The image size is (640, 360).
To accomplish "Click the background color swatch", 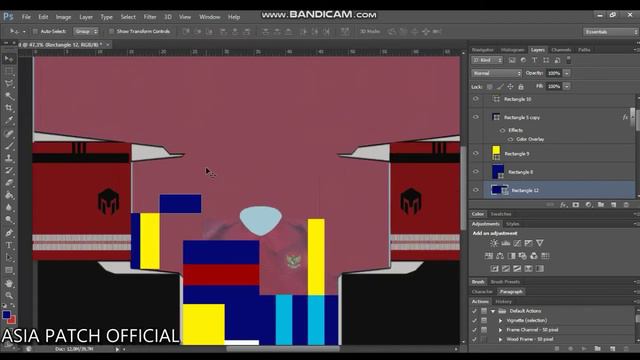I will (12, 320).
